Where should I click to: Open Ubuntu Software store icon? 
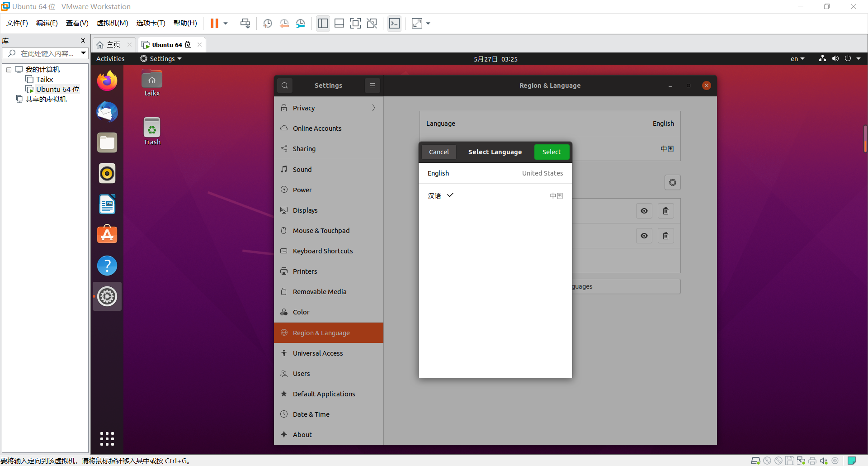[x=107, y=235]
